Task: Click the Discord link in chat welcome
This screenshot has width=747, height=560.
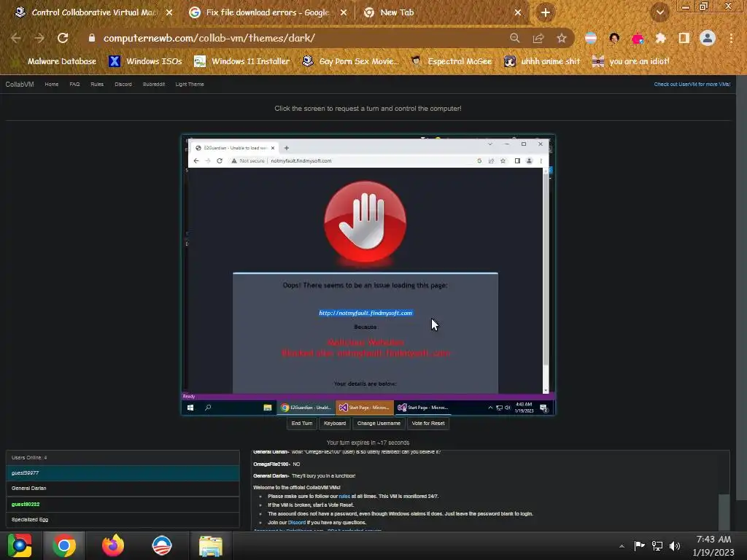Action: coord(296,522)
